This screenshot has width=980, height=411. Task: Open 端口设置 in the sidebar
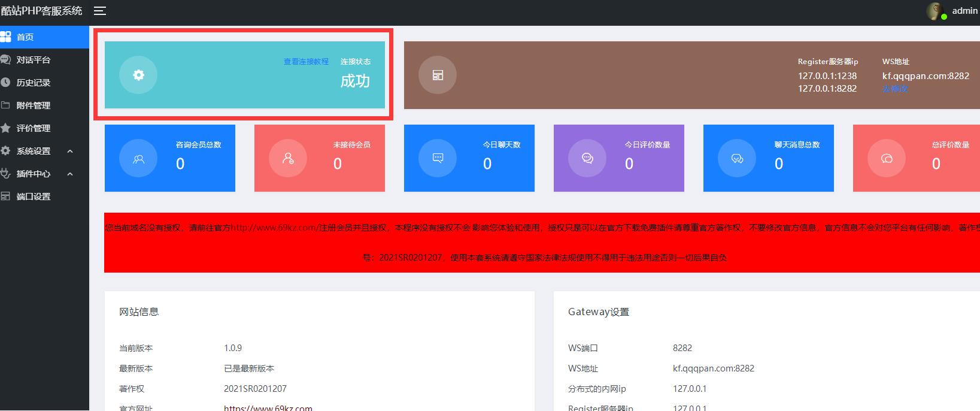click(x=34, y=197)
